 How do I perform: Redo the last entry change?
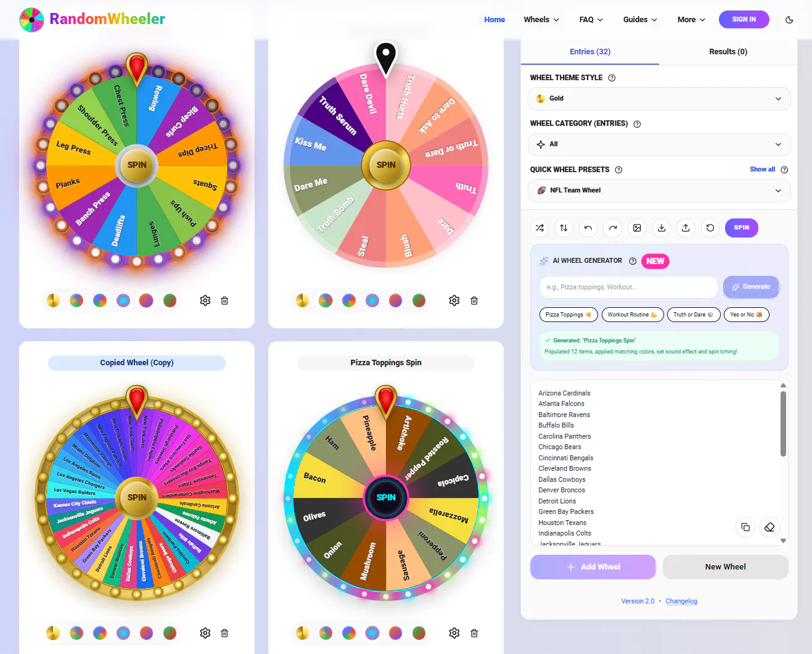(x=613, y=228)
